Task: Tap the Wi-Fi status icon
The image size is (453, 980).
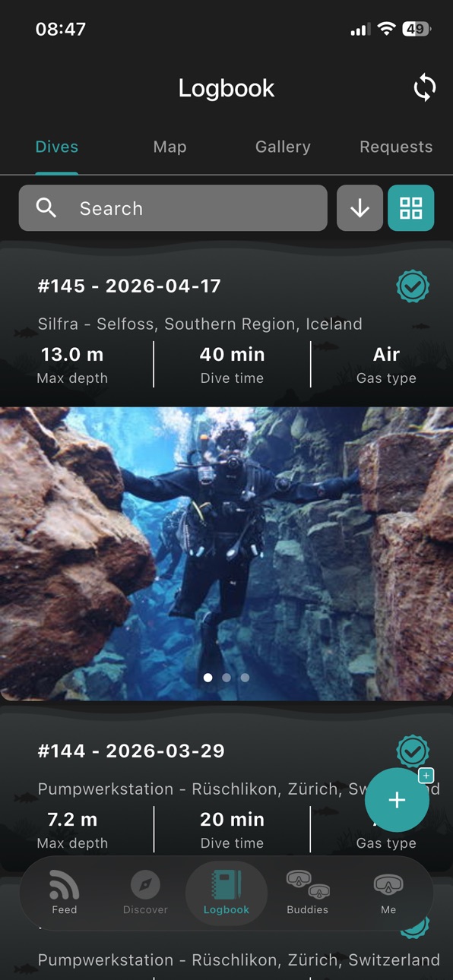Action: click(387, 30)
